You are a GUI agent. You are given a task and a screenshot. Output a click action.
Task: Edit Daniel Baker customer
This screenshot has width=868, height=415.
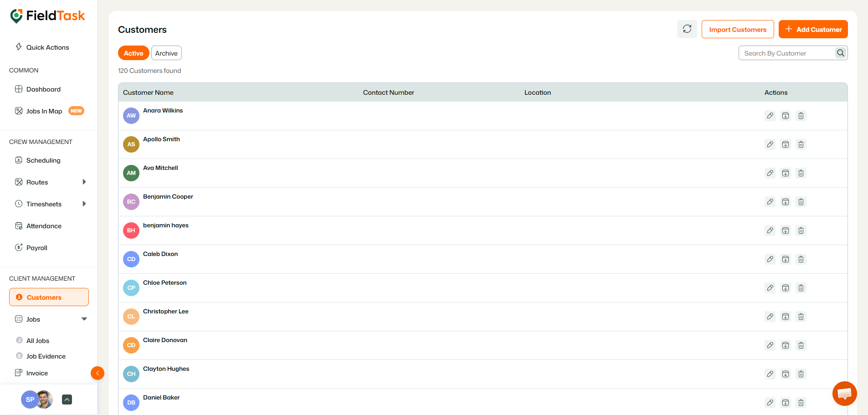point(770,403)
